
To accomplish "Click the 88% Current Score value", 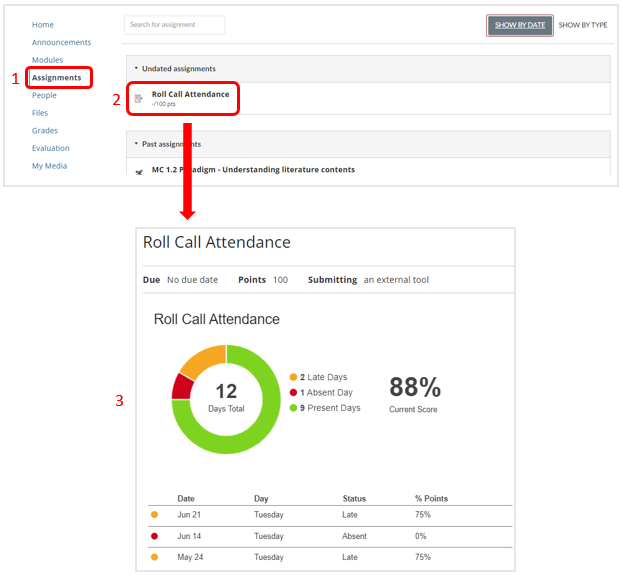I will (415, 387).
